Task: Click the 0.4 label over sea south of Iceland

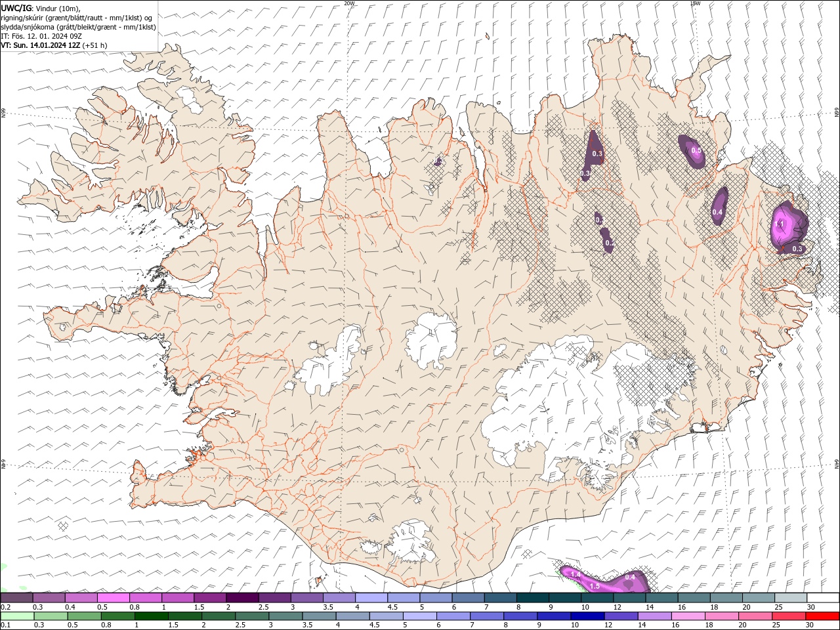Action: tap(630, 577)
